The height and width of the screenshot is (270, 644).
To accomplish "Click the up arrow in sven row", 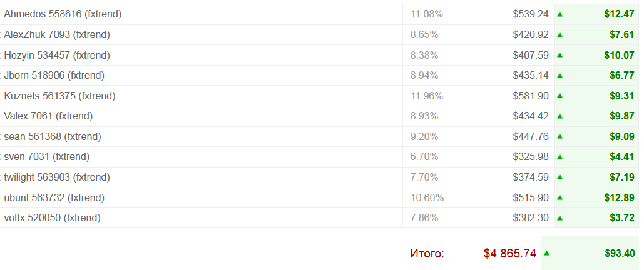I will point(560,156).
